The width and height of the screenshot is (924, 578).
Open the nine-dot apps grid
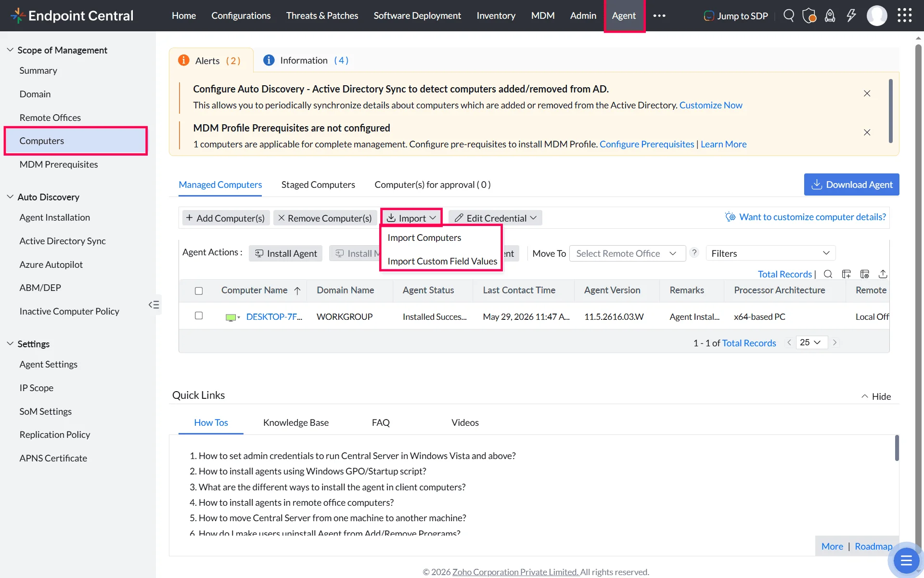[x=905, y=15]
